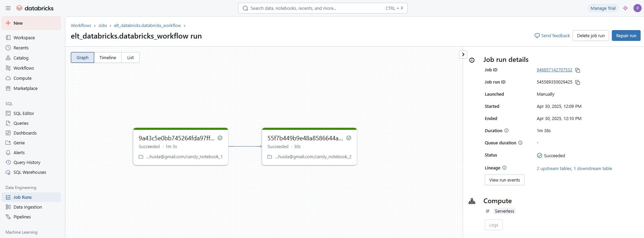Open Genie in the sidebar

[31, 143]
